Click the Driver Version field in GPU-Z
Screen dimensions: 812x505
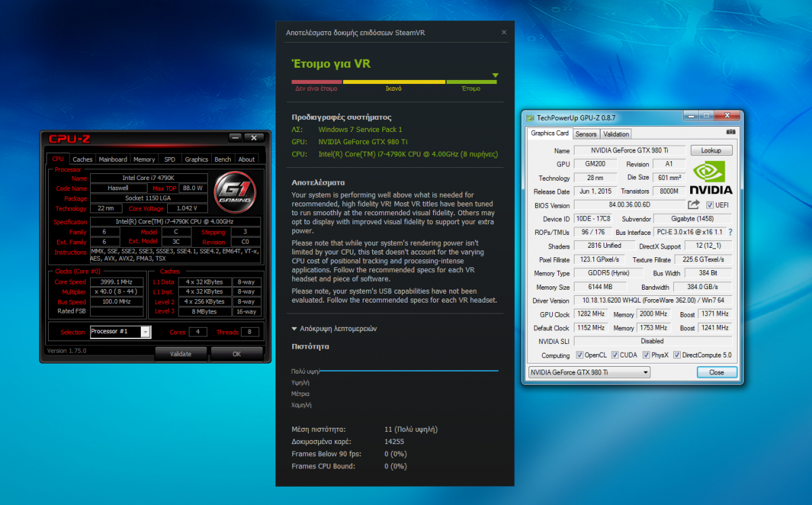(x=652, y=301)
